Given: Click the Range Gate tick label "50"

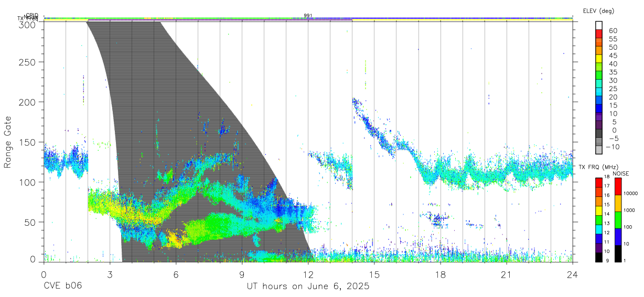Looking at the screenshot, I should (x=30, y=222).
